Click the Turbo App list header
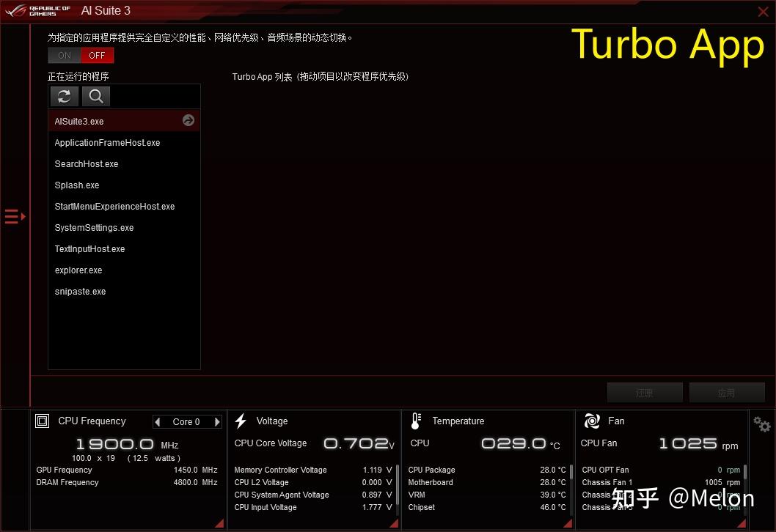The width and height of the screenshot is (776, 532). pos(321,77)
